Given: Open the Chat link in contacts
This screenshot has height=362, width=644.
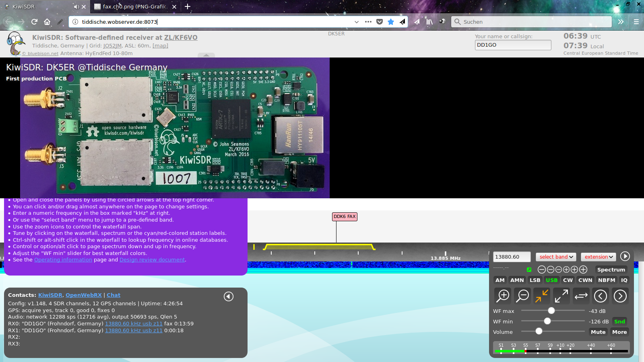Looking at the screenshot, I should [114, 295].
